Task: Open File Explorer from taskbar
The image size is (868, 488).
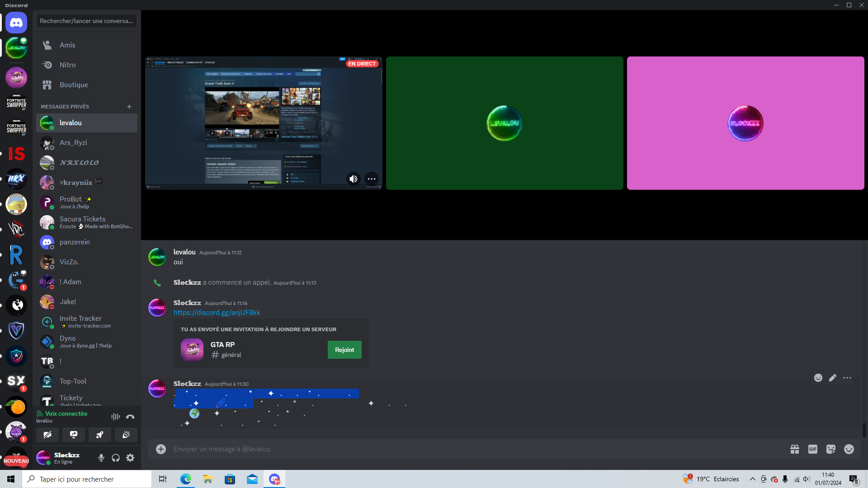Action: click(x=208, y=479)
